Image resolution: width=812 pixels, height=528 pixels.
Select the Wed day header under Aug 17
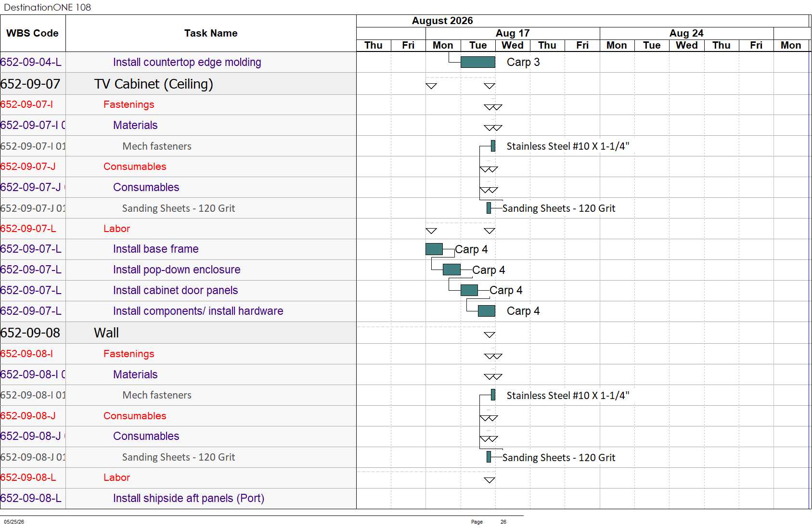pos(513,45)
